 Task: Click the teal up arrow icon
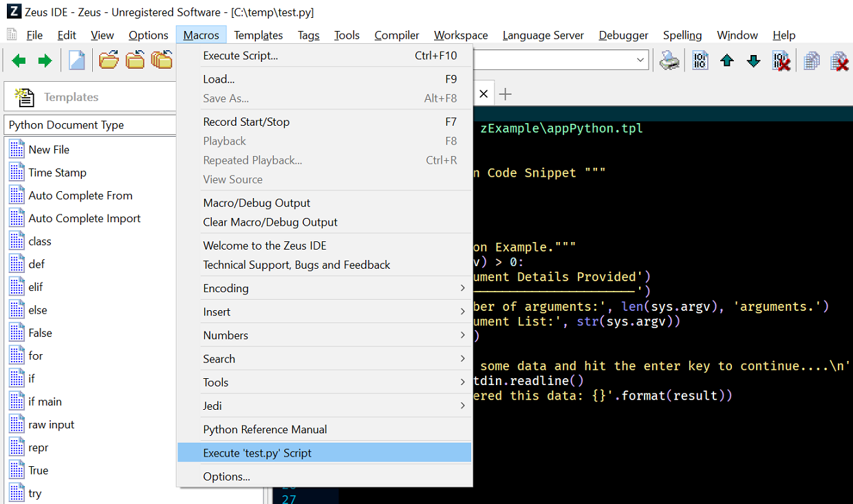pos(727,61)
